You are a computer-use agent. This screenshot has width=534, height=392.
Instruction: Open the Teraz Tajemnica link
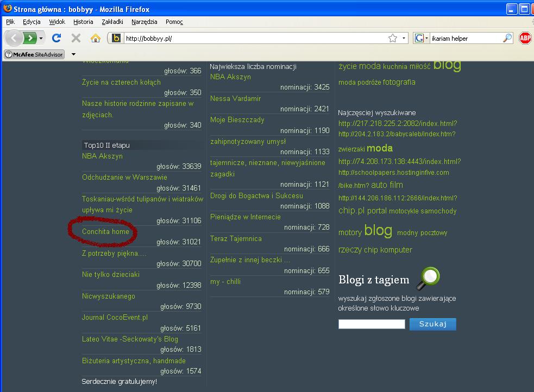pos(236,238)
